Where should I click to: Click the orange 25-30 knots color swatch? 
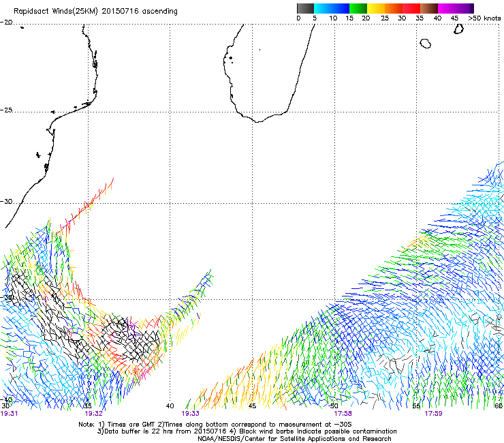(x=394, y=8)
